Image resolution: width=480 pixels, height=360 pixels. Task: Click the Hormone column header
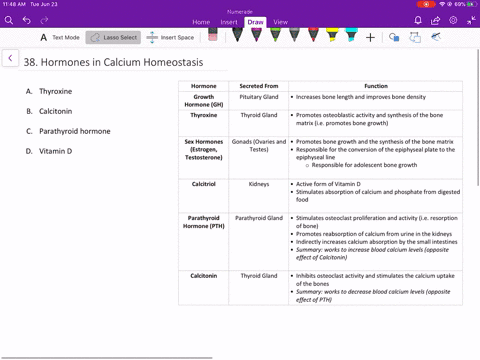coord(204,86)
